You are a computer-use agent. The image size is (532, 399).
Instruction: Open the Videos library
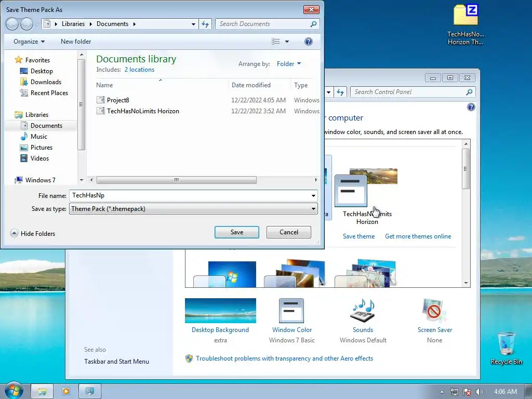pyautogui.click(x=39, y=158)
